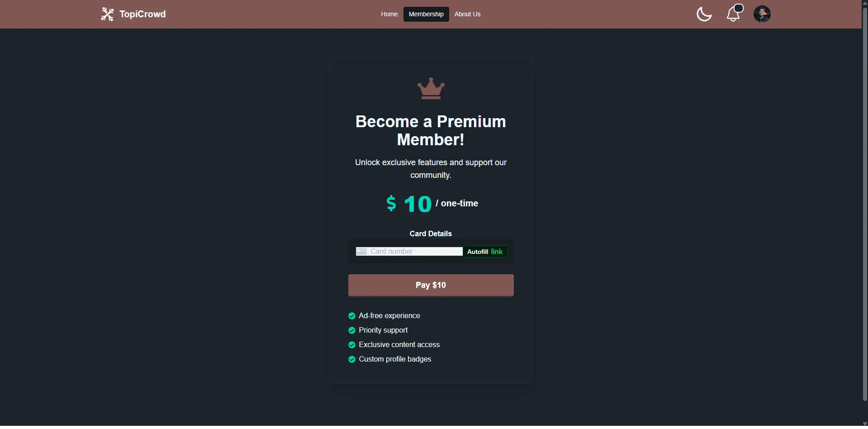Click the crown premium icon
The height and width of the screenshot is (429, 868).
point(430,88)
